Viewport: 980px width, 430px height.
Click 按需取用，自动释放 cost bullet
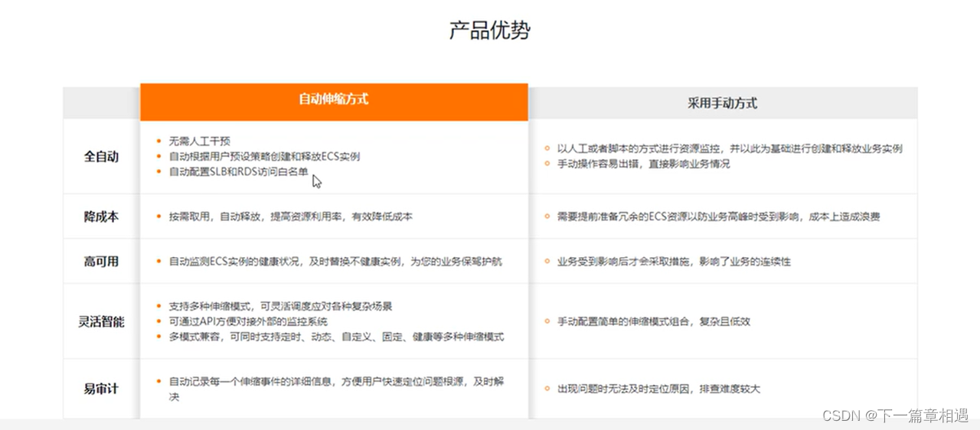pos(291,217)
